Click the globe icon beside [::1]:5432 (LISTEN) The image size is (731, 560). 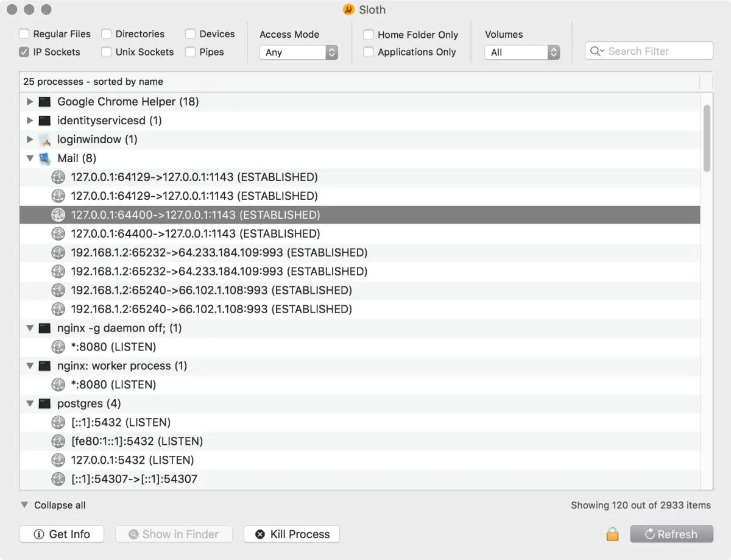pos(58,422)
